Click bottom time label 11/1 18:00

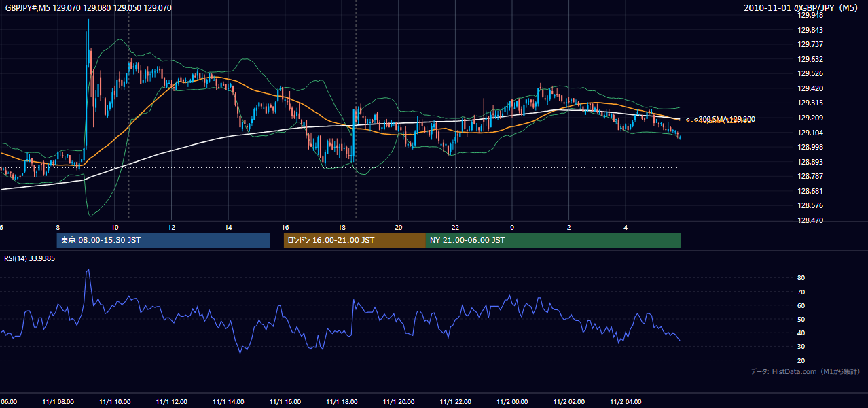(x=342, y=402)
